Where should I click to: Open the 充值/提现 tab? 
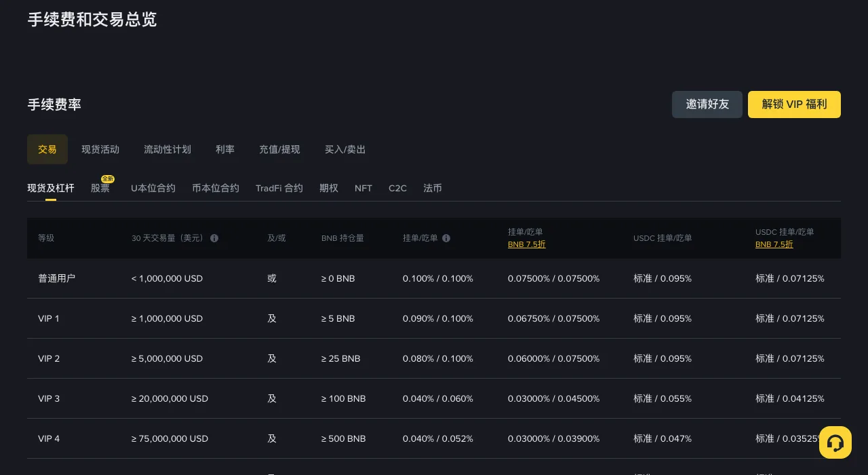[279, 149]
